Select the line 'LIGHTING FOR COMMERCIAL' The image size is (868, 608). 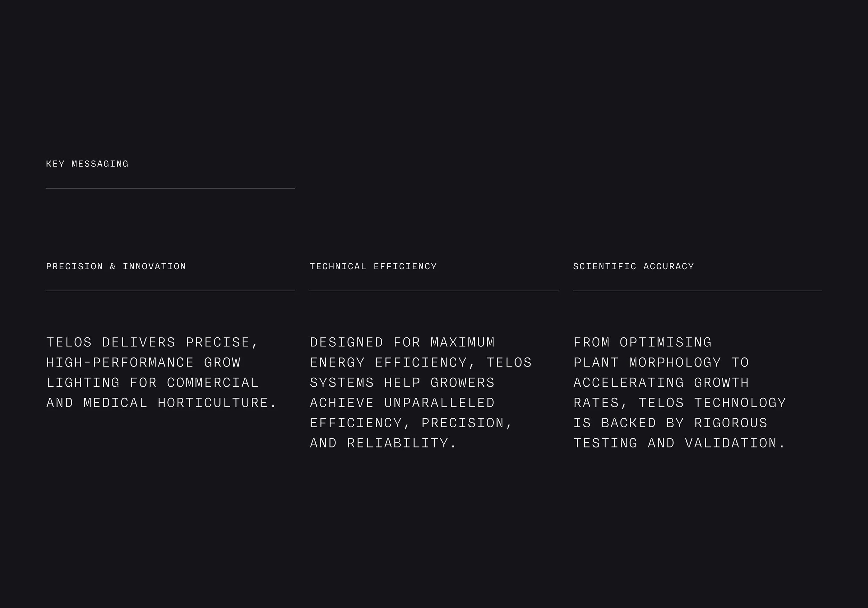152,383
